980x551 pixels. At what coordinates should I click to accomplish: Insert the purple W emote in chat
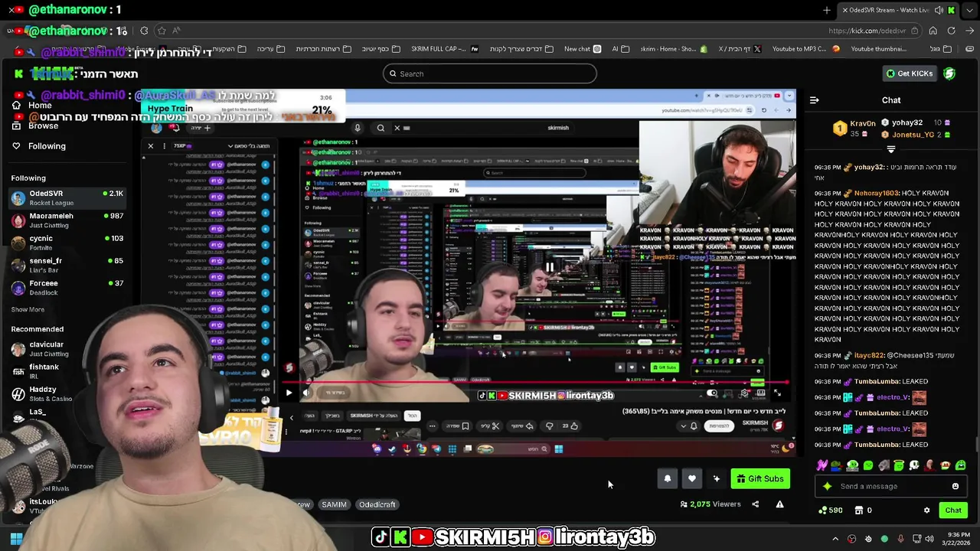coord(822,465)
